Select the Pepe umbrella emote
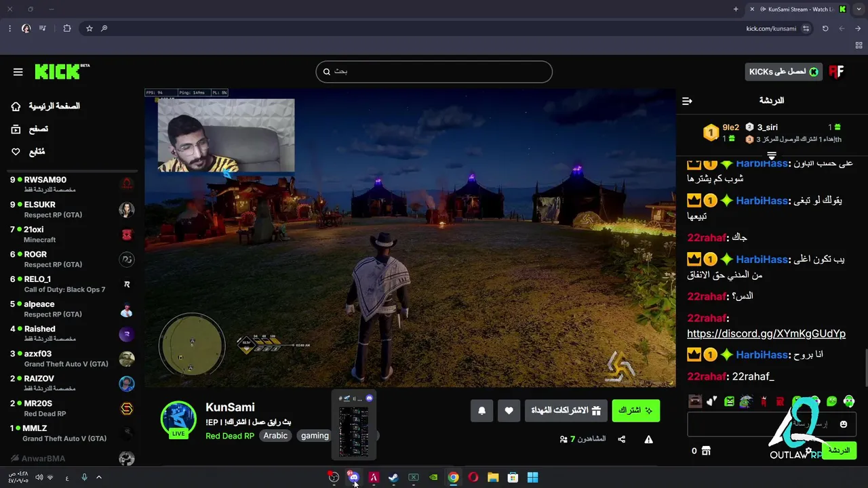Screen dimensions: 868x488 point(746,401)
